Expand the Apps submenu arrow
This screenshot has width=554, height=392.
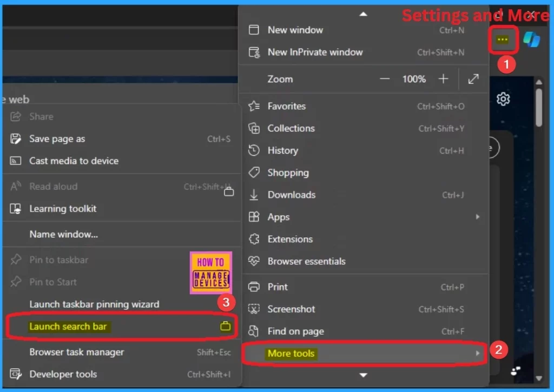coord(477,216)
